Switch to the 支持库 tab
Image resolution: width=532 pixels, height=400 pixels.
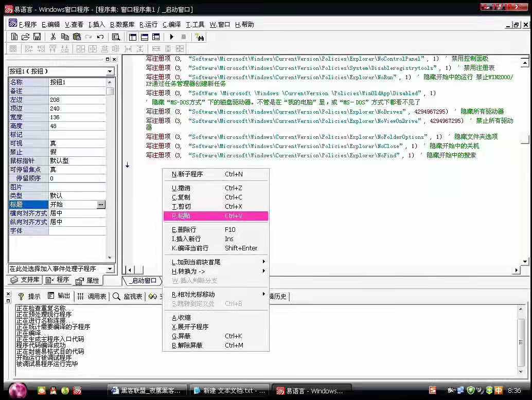pyautogui.click(x=25, y=280)
